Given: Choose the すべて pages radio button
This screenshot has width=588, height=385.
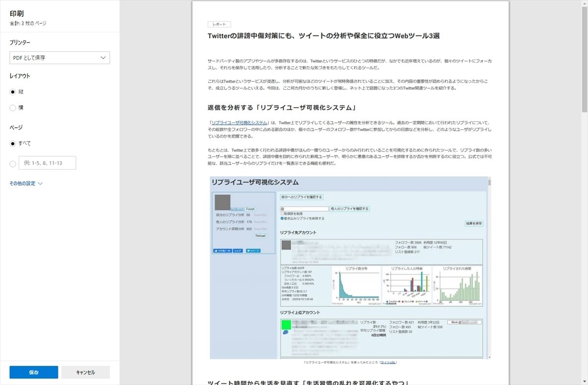Looking at the screenshot, I should (x=13, y=144).
